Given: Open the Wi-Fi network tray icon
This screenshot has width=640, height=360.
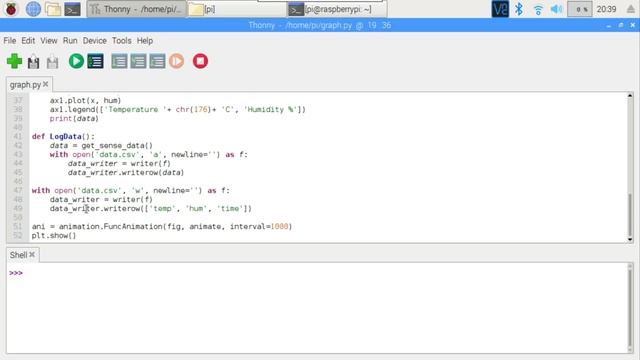Looking at the screenshot, I should [x=538, y=9].
